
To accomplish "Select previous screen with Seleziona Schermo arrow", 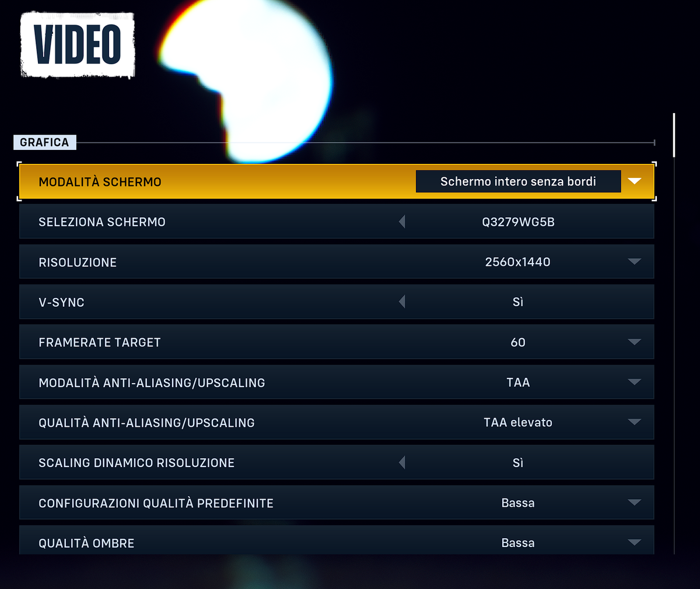I will tap(402, 222).
